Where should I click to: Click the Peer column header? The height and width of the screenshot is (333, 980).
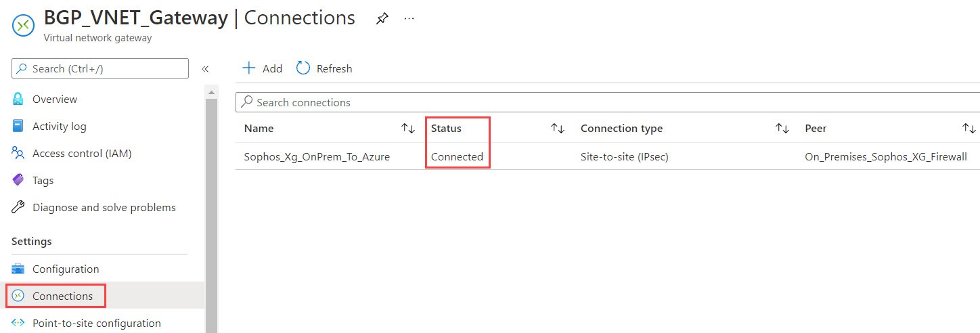click(x=816, y=128)
